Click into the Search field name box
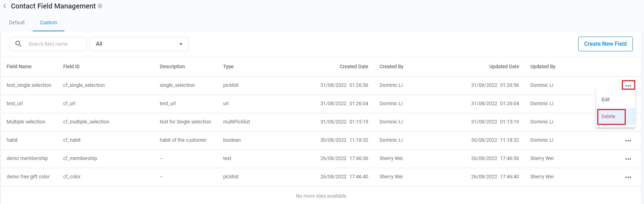Image resolution: width=644 pixels, height=204 pixels. click(x=54, y=44)
